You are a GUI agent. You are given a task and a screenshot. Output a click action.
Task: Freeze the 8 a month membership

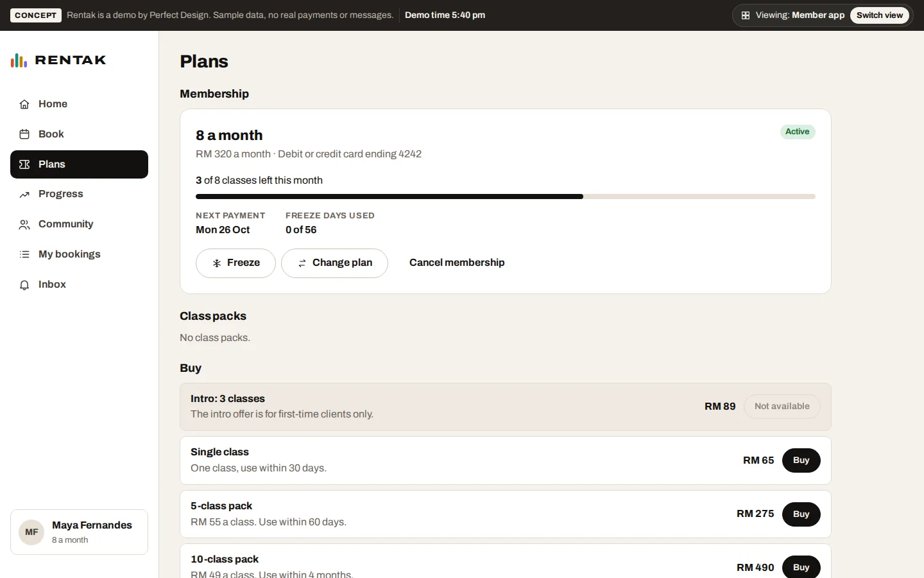click(x=235, y=263)
